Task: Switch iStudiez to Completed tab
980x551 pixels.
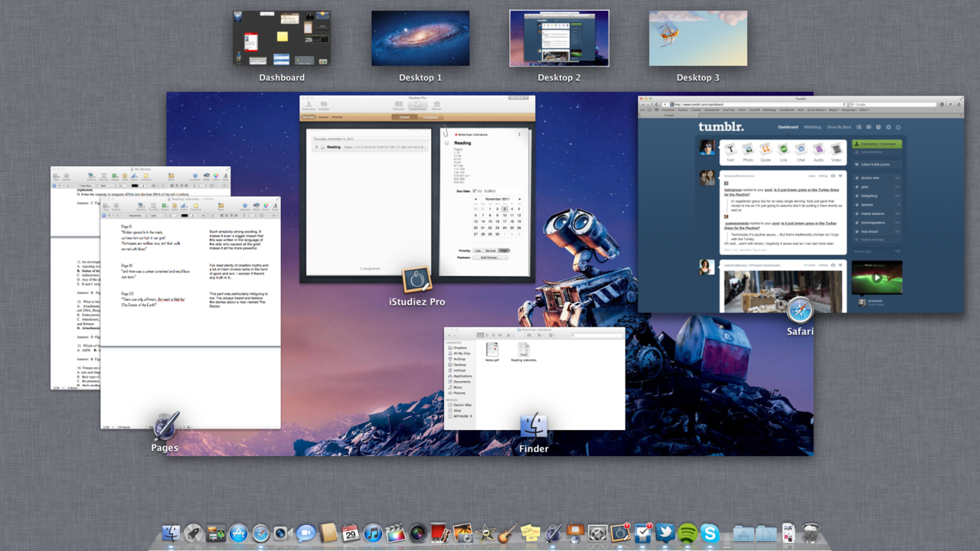Action: (430, 117)
